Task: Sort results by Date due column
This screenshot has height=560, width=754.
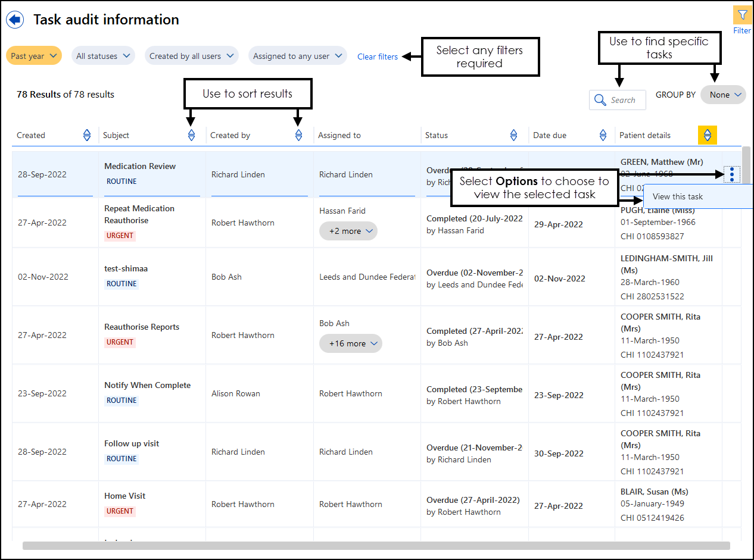Action: pos(603,135)
